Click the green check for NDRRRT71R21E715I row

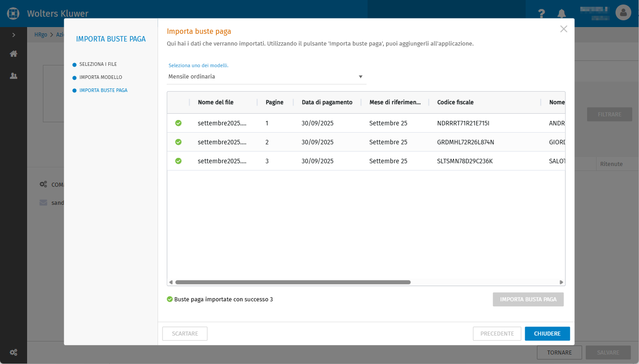178,123
